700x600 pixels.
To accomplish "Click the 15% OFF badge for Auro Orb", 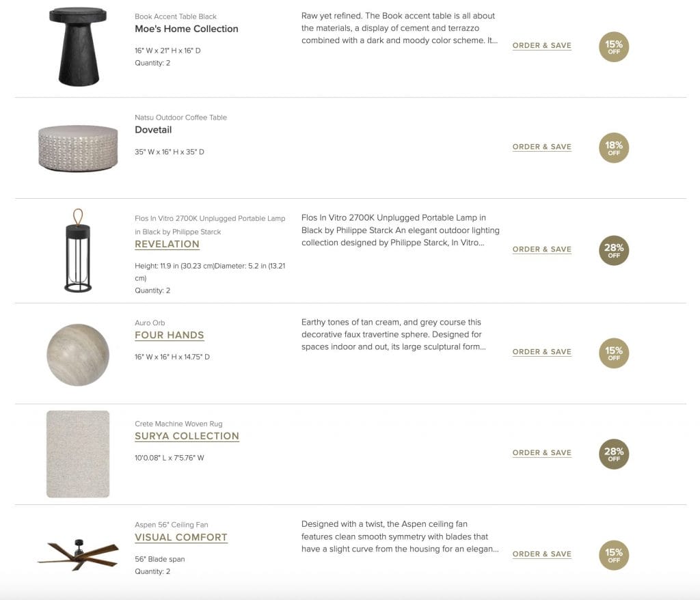I will [613, 353].
